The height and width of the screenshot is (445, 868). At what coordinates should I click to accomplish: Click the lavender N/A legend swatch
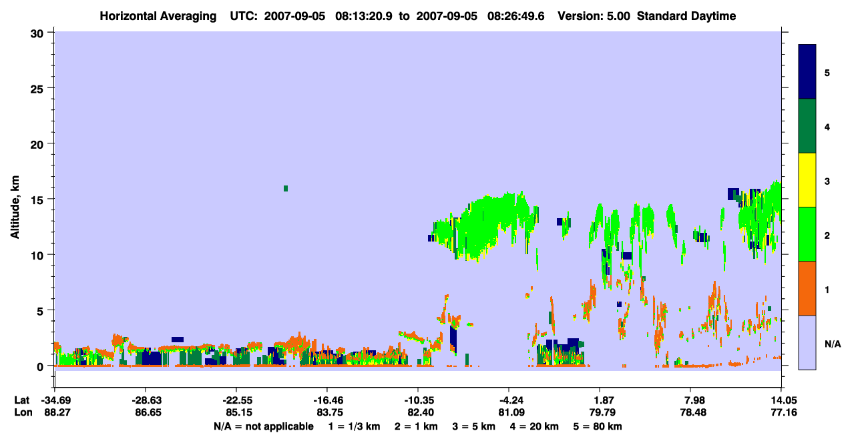click(807, 342)
